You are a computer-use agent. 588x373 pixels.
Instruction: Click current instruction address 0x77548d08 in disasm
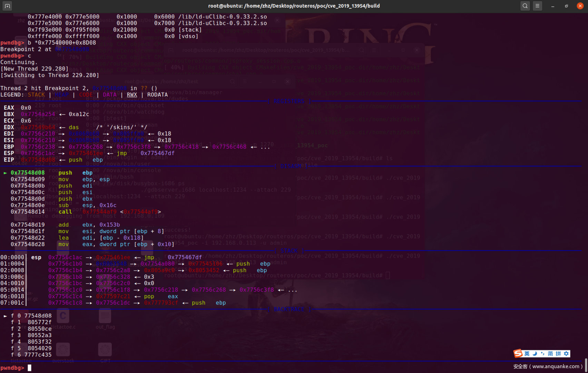tap(28, 173)
